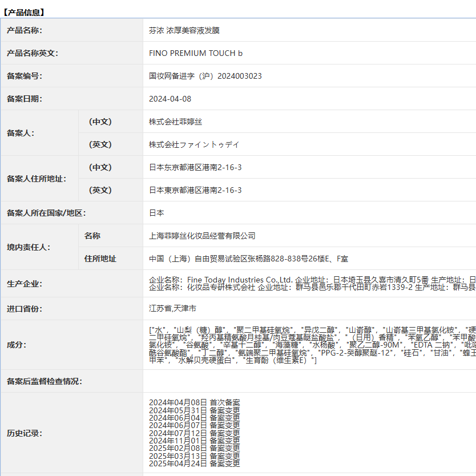Click the 进口省份: label
476x476 pixels.
25,309
